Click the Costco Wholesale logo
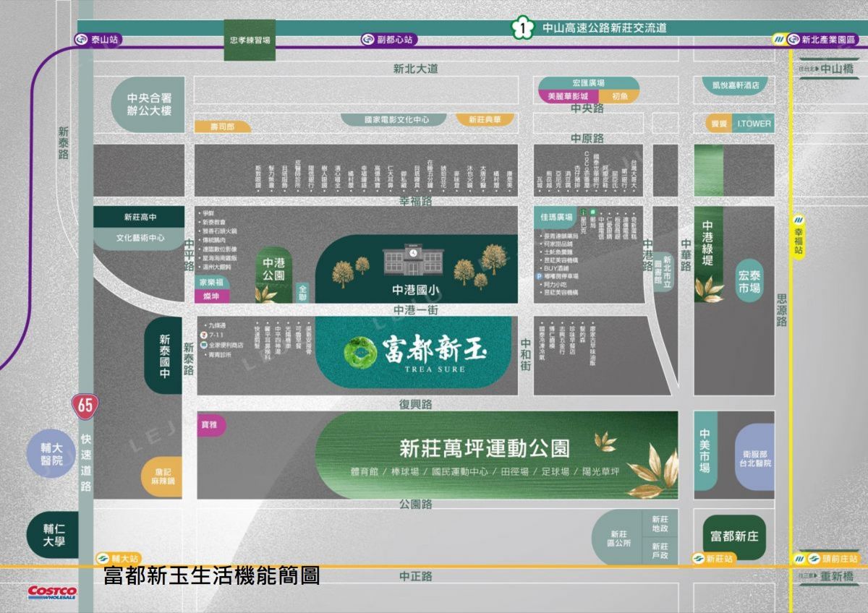The image size is (868, 613). (x=51, y=593)
